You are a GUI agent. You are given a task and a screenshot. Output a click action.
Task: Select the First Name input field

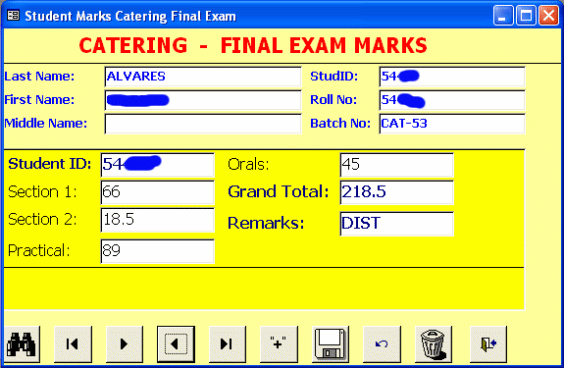pos(203,100)
